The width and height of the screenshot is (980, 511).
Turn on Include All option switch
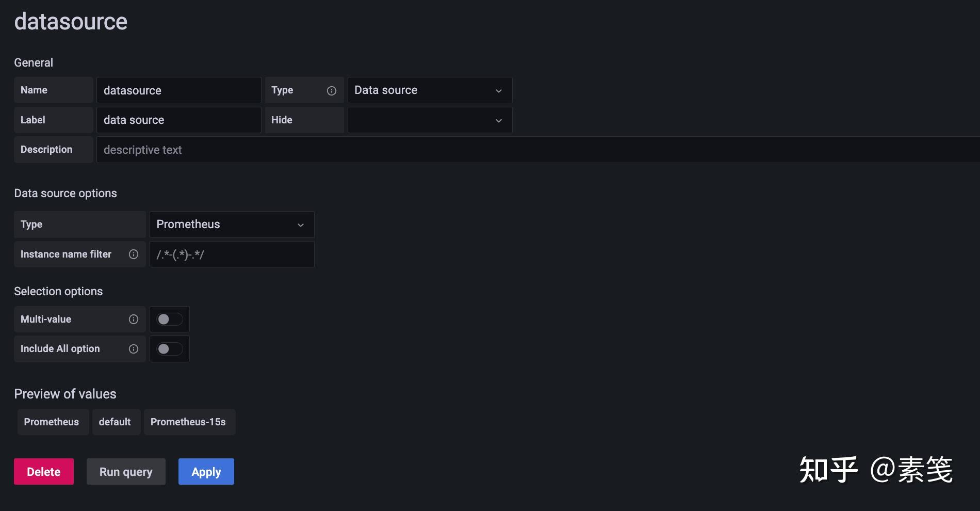[x=169, y=349]
